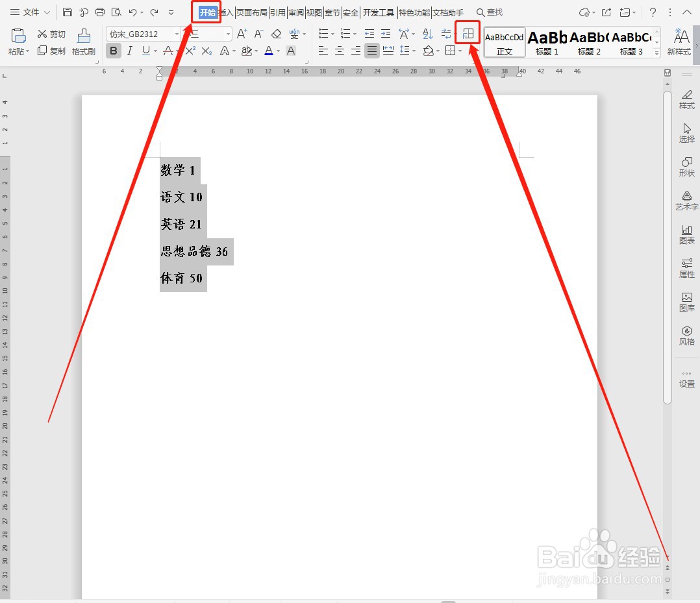The height and width of the screenshot is (603, 700).
Task: Increase the paragraph indent
Action: point(386,34)
